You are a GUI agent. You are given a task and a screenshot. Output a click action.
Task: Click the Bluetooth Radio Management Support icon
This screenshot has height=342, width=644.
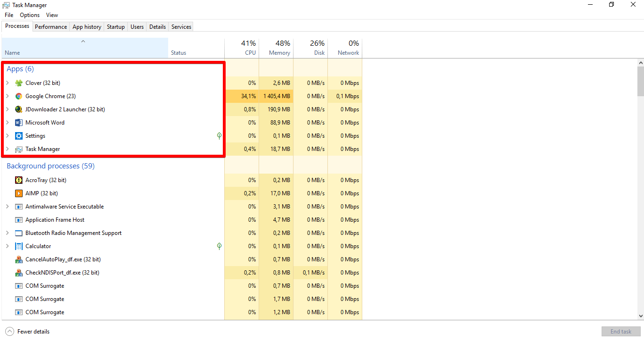tap(19, 233)
